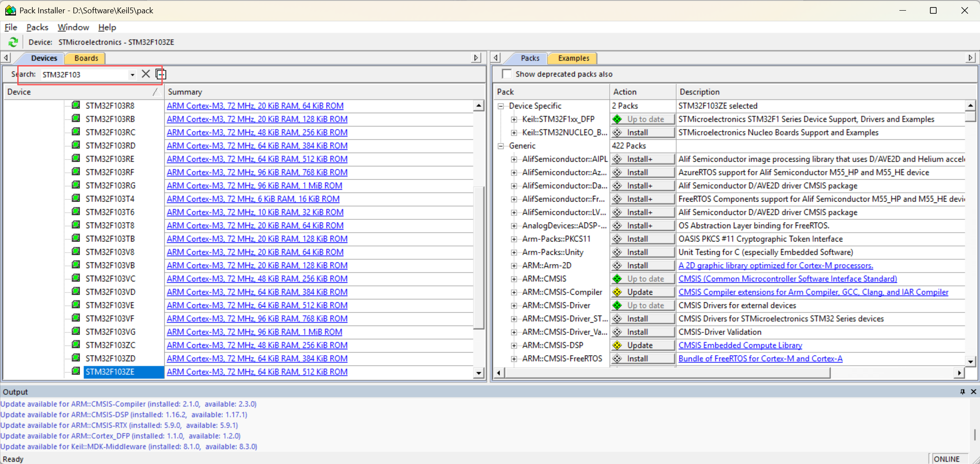
Task: Open the Bundle of FreeRTOS description link
Action: [x=760, y=359]
